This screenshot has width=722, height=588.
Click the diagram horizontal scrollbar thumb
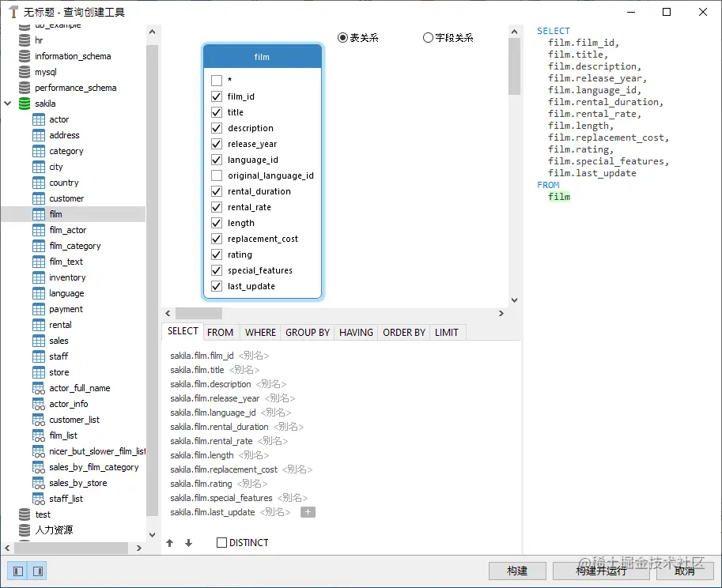pos(199,313)
